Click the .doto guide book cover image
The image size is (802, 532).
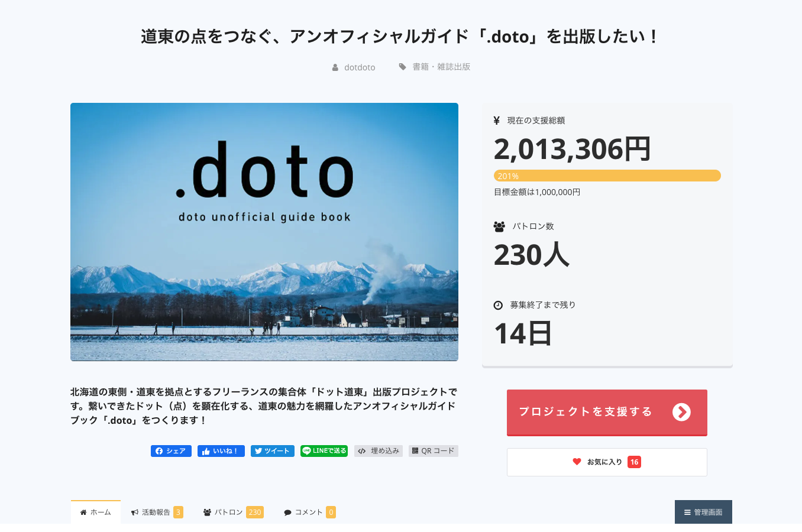[264, 232]
